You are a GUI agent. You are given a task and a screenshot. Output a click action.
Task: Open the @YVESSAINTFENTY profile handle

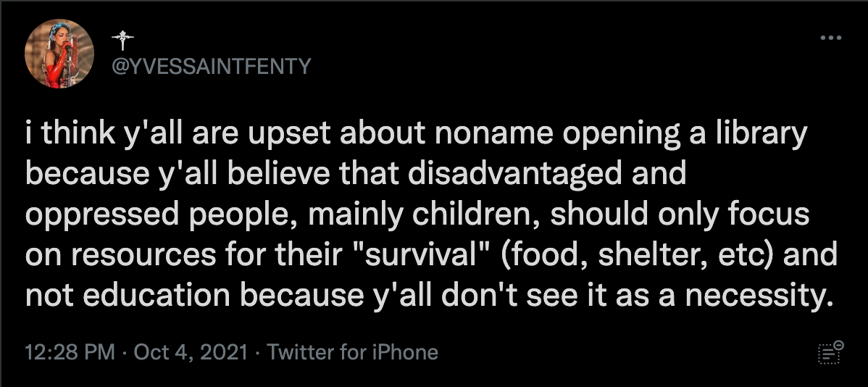tap(210, 67)
